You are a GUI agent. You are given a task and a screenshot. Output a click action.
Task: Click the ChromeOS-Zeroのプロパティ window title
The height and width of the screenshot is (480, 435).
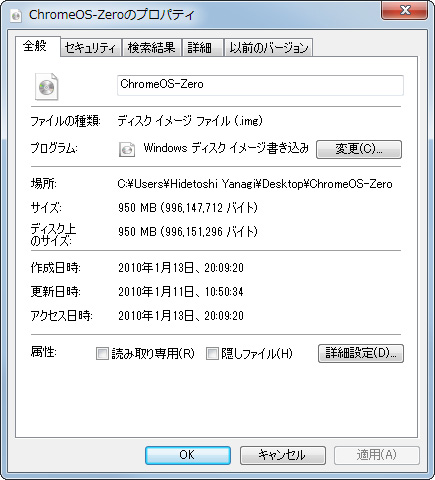[111, 15]
